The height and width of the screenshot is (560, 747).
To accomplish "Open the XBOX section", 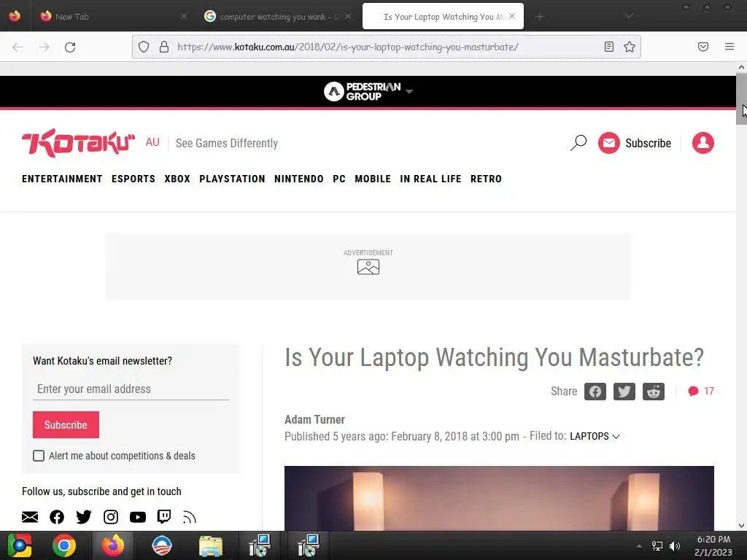I will 177,179.
